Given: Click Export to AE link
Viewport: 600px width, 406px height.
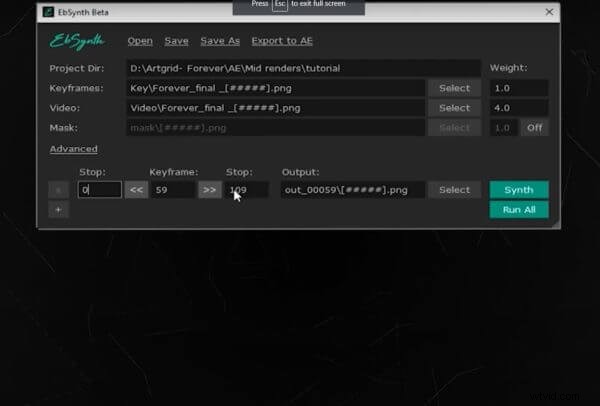Looking at the screenshot, I should 282,41.
